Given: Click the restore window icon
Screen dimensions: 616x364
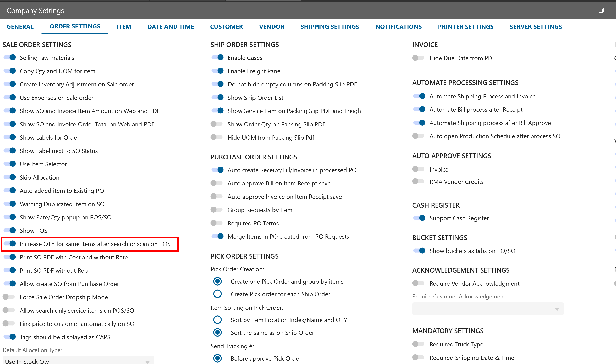Looking at the screenshot, I should click(x=601, y=10).
